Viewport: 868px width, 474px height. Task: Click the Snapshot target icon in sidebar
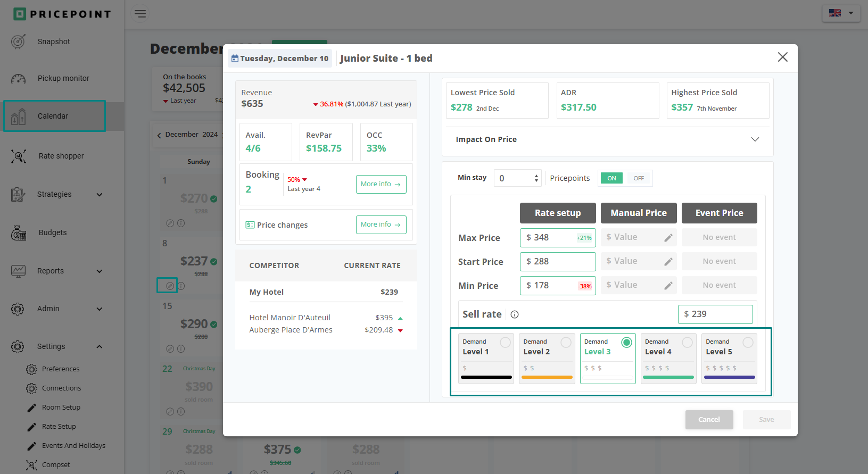pyautogui.click(x=18, y=41)
